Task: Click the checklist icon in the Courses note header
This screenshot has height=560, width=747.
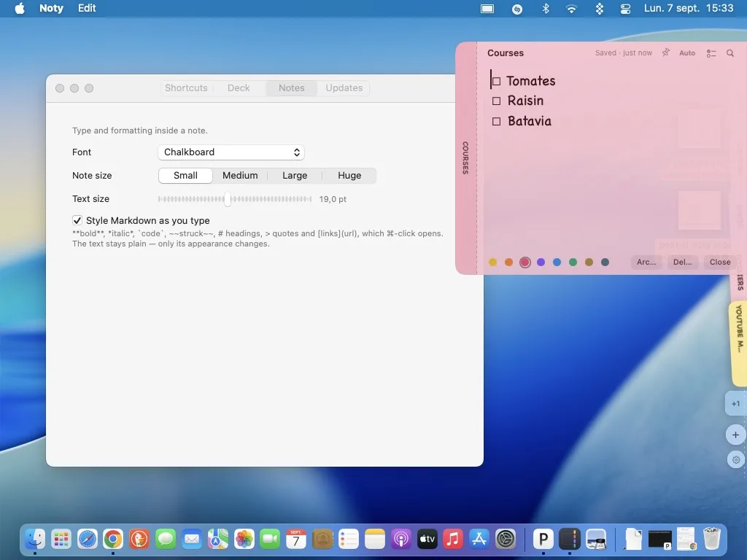Action: pos(711,53)
